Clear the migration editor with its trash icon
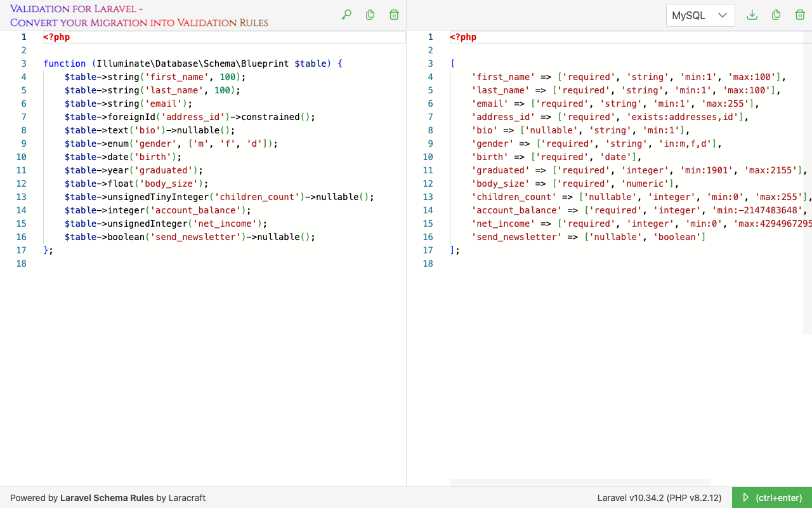The image size is (812, 508). point(394,15)
